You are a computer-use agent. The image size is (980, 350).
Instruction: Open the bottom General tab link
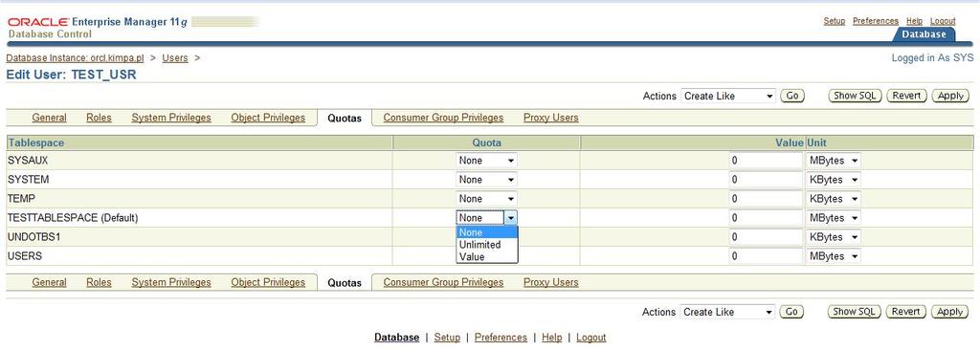[50, 282]
